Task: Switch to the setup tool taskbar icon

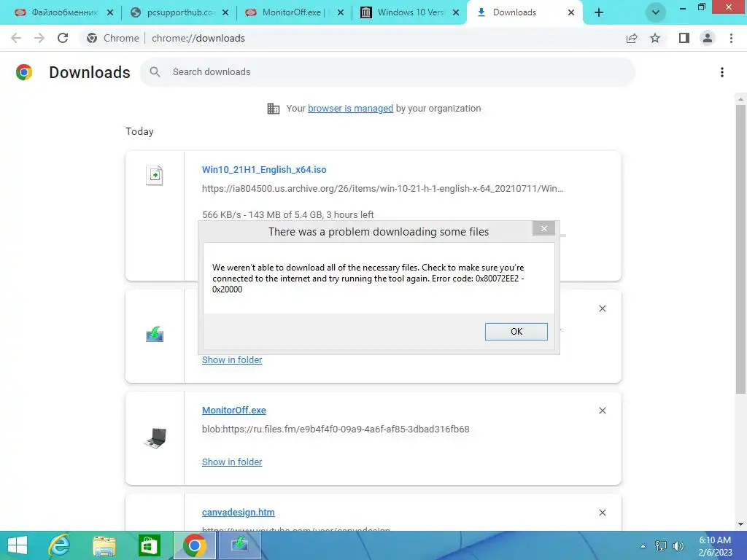Action: tap(239, 545)
